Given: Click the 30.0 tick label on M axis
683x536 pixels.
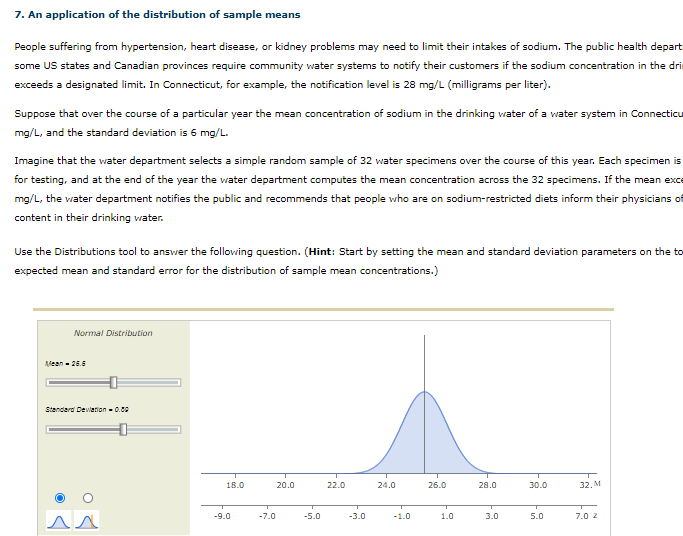Looking at the screenshot, I should [x=538, y=485].
